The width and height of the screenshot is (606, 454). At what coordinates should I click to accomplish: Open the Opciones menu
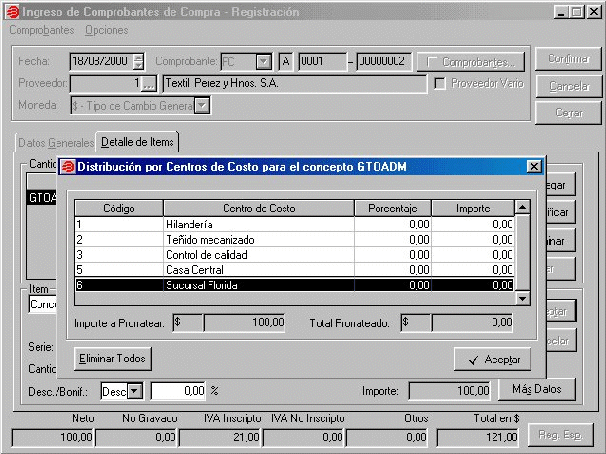106,30
